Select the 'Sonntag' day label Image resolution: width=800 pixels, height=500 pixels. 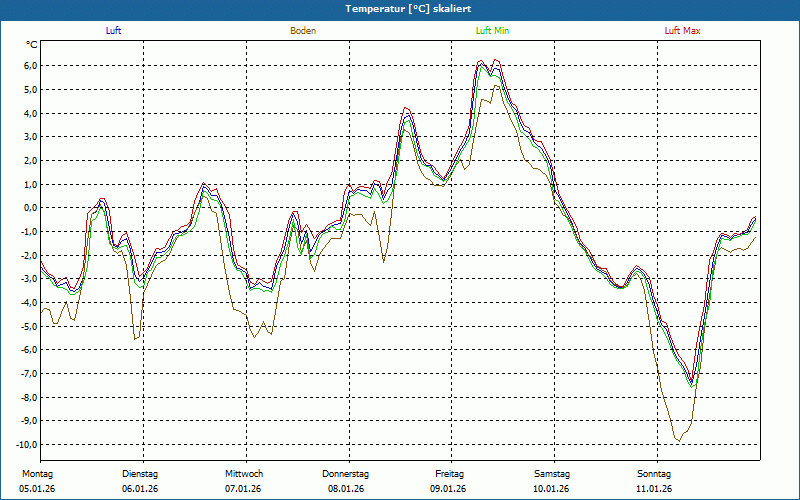(x=654, y=474)
